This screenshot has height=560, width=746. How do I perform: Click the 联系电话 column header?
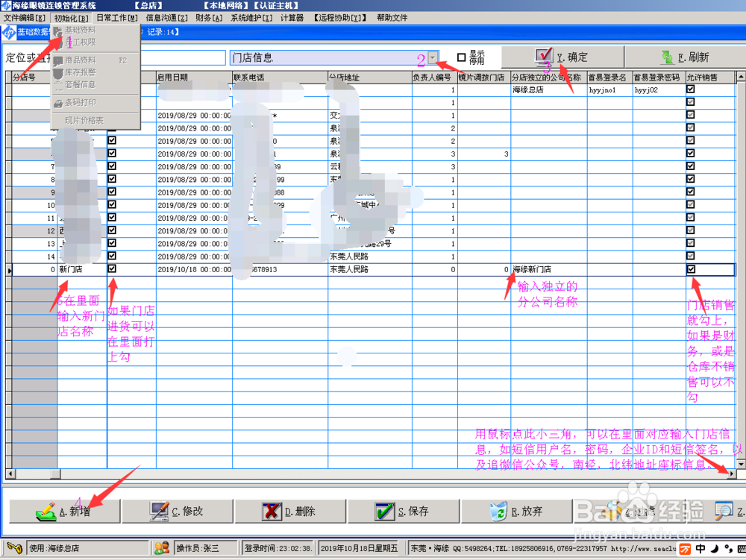(x=280, y=78)
